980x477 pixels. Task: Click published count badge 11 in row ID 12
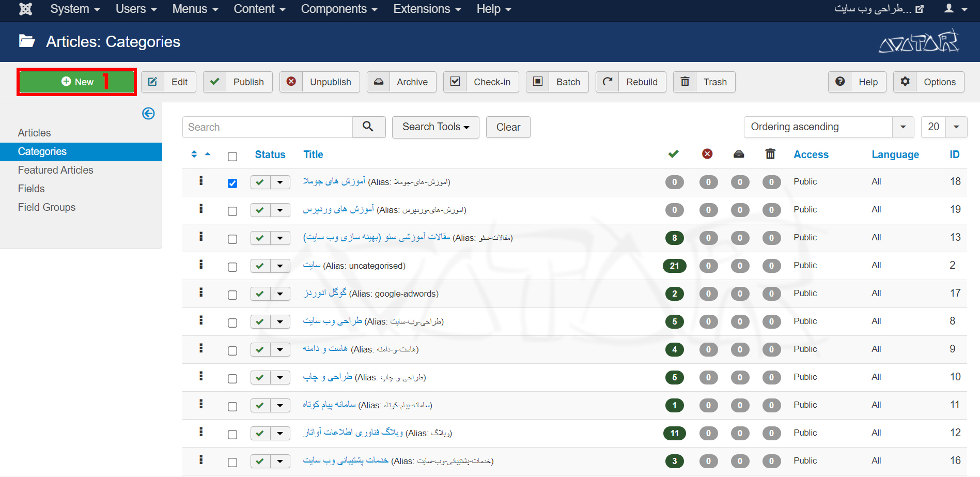[x=674, y=433]
